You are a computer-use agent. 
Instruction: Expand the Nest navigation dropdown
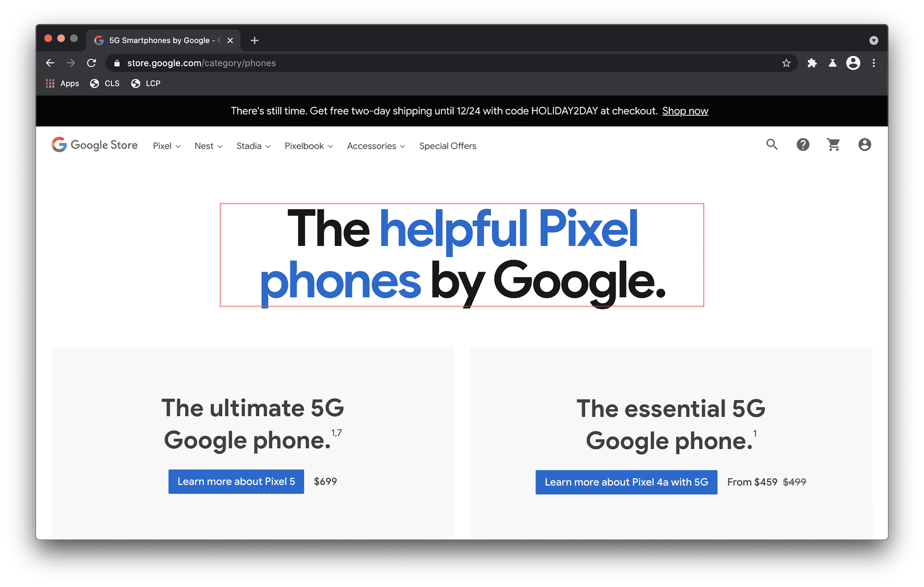[208, 146]
